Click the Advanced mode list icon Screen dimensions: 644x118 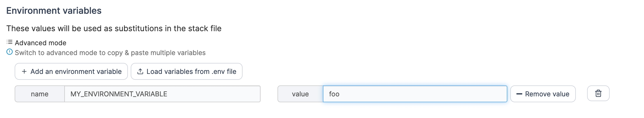pyautogui.click(x=10, y=42)
